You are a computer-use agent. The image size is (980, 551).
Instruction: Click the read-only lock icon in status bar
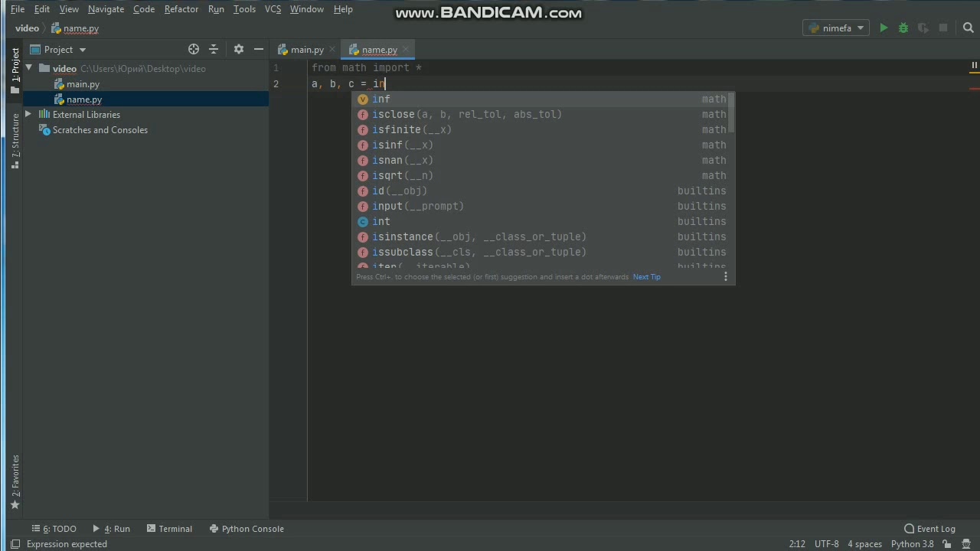pyautogui.click(x=948, y=544)
